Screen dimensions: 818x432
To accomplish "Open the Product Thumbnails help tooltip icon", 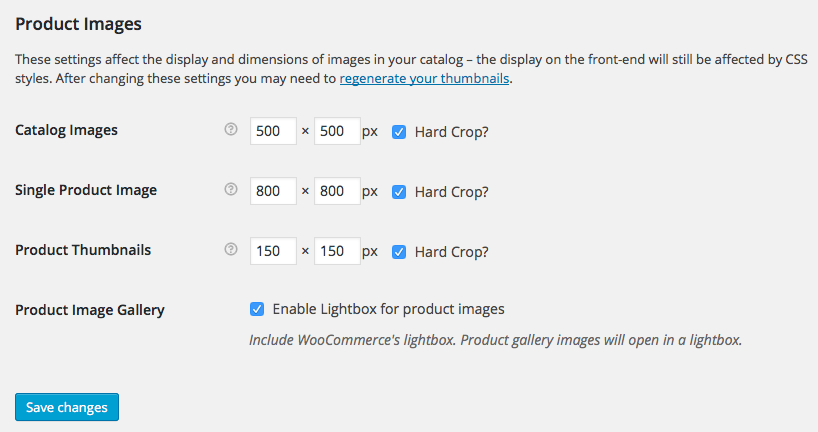I will tap(231, 249).
